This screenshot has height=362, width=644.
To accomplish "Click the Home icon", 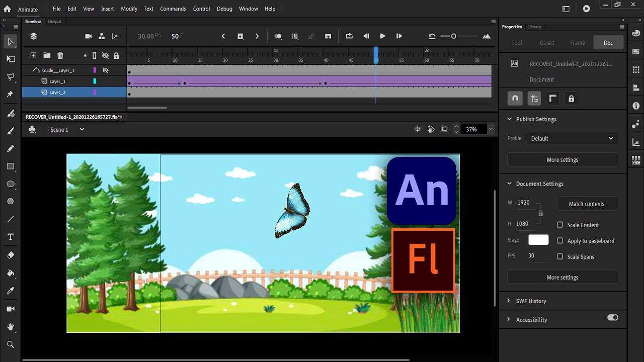I will tap(7, 9).
